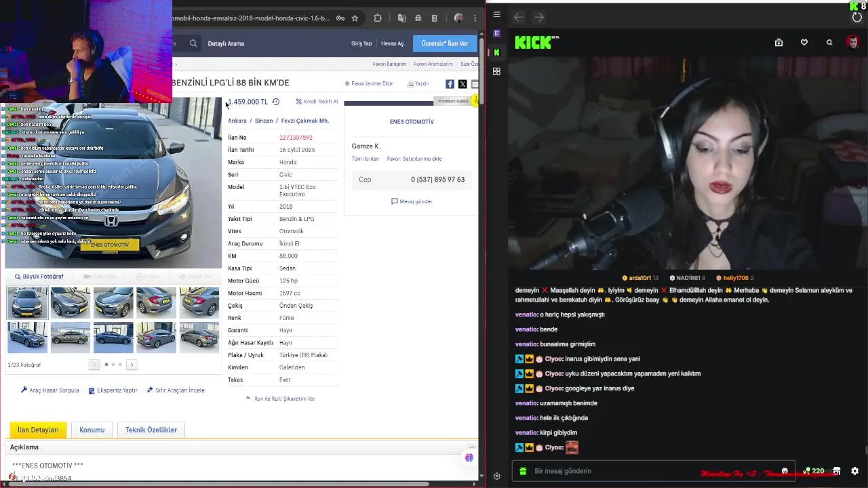Go to next thumbnail page arrow
Viewport: 868px width, 488px height.
(132, 365)
